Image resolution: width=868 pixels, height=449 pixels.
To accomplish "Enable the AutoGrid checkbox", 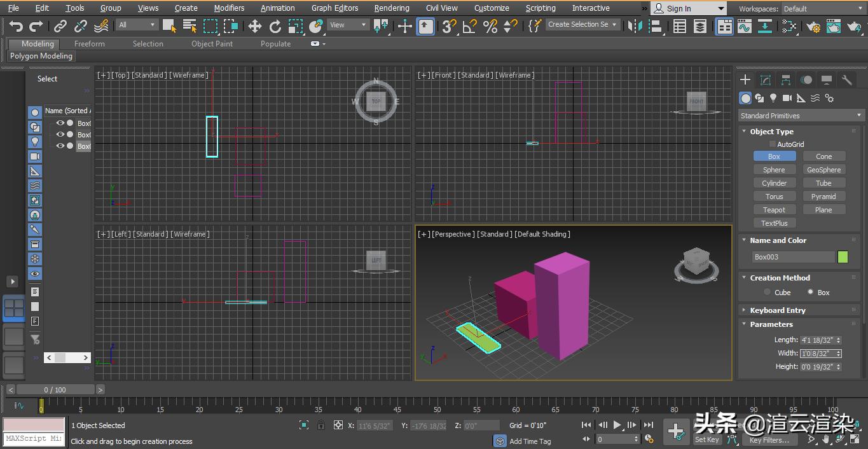I will [772, 144].
